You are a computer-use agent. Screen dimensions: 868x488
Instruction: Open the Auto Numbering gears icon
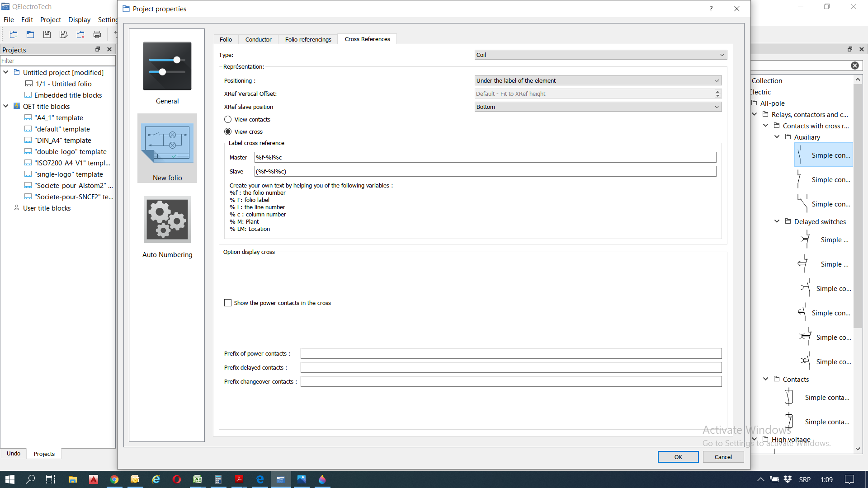tap(167, 220)
